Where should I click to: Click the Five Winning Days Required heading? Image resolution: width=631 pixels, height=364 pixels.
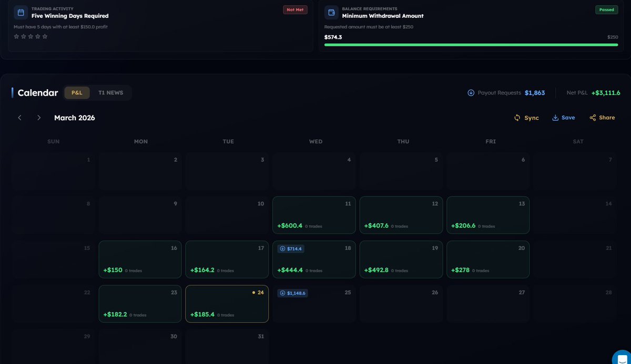70,16
